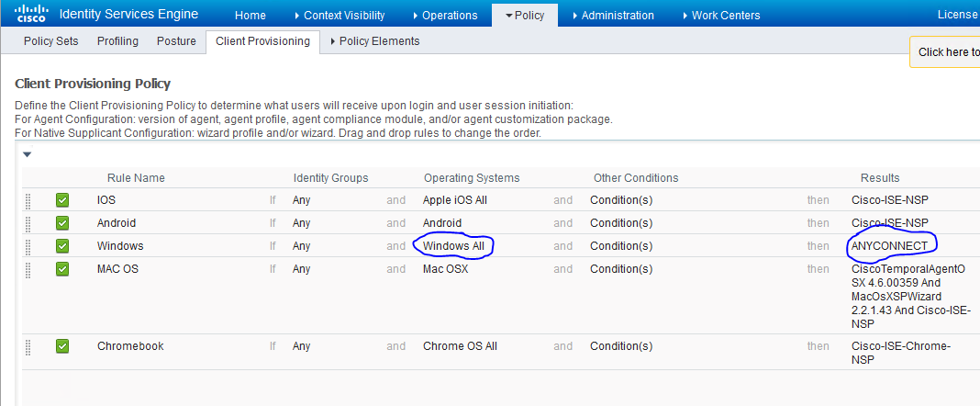
Task: Click Cisco-ISE-NSP result in IOS row
Action: [889, 200]
